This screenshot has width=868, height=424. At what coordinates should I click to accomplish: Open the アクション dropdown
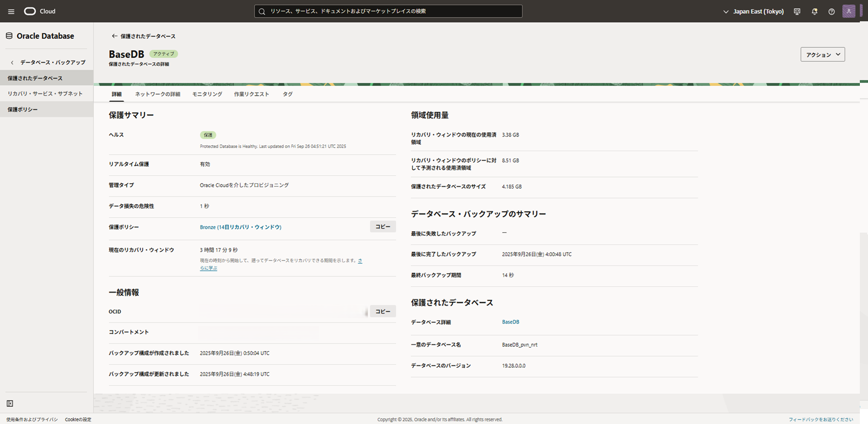click(x=822, y=54)
